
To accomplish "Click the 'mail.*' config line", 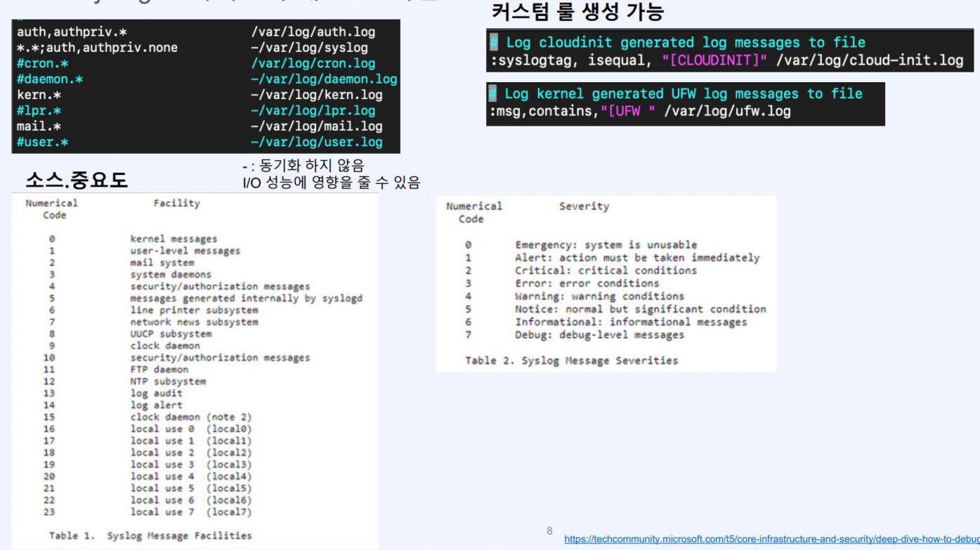I will pyautogui.click(x=39, y=126).
